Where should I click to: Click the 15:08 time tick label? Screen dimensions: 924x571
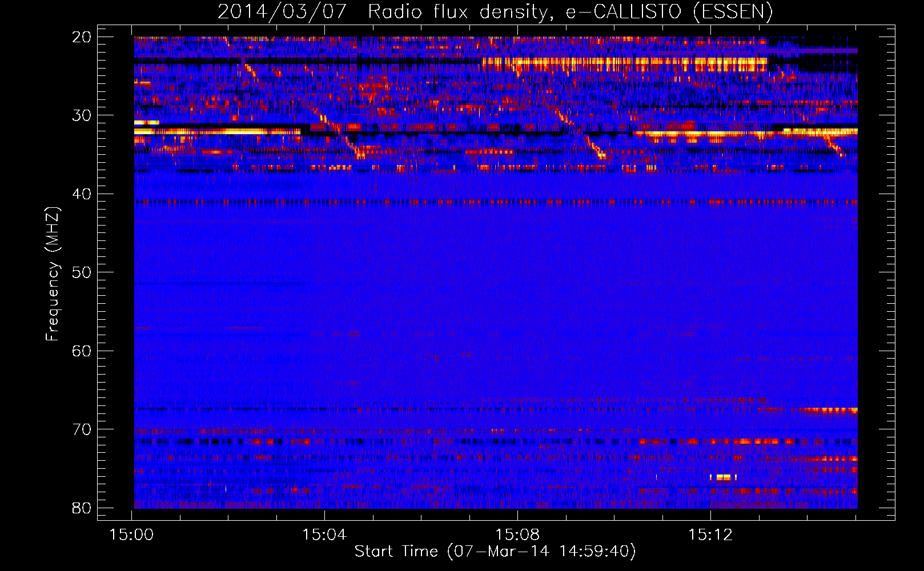(x=517, y=535)
